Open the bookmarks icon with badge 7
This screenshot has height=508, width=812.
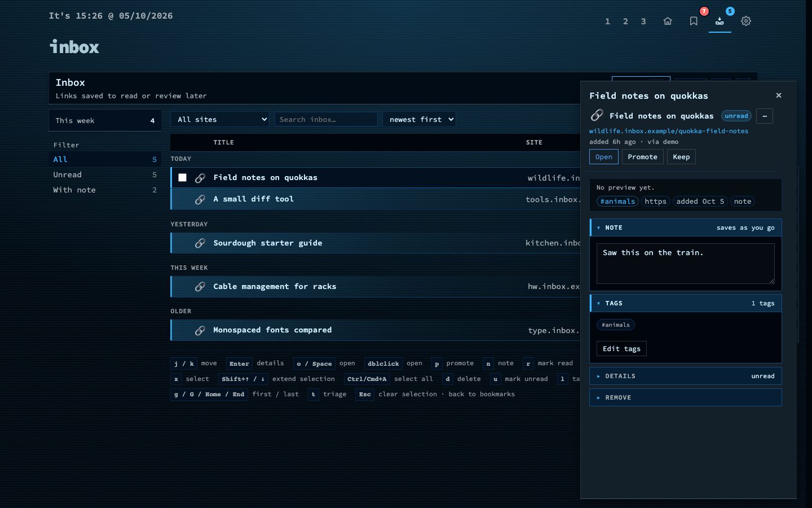tap(694, 21)
